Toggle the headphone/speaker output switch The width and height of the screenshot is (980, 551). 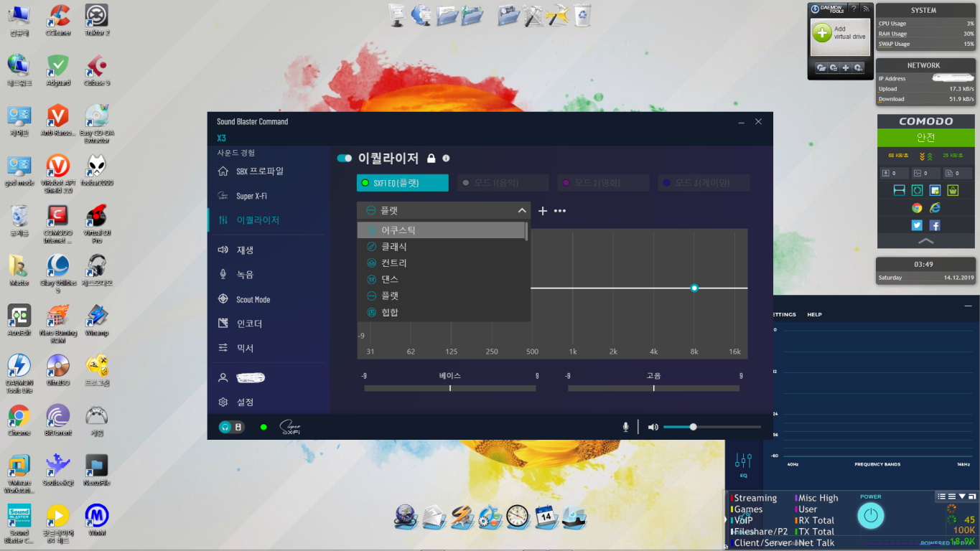tap(231, 427)
